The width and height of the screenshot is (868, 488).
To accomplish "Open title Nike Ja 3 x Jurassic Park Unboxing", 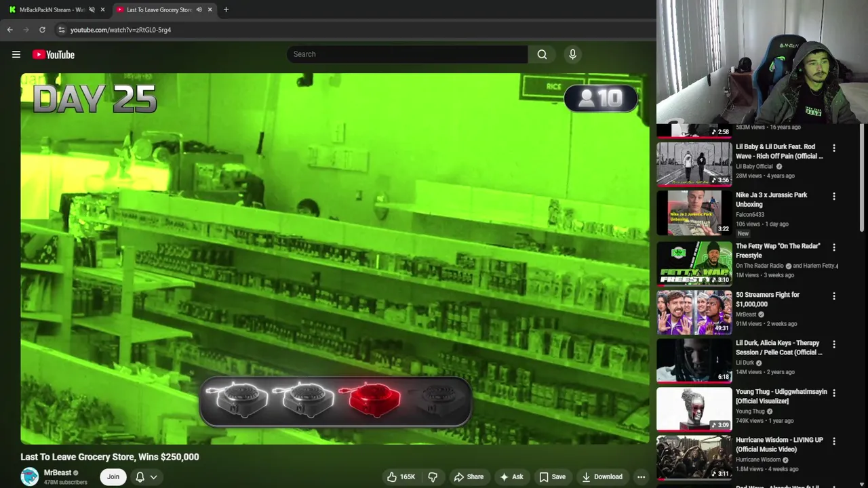I will (x=772, y=199).
